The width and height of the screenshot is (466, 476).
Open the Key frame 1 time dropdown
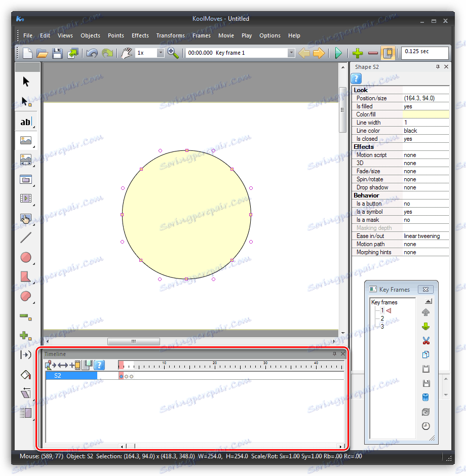291,53
